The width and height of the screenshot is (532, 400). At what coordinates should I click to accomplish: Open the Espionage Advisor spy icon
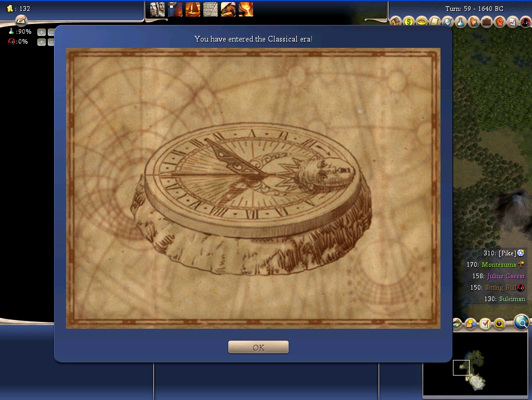tap(526, 22)
